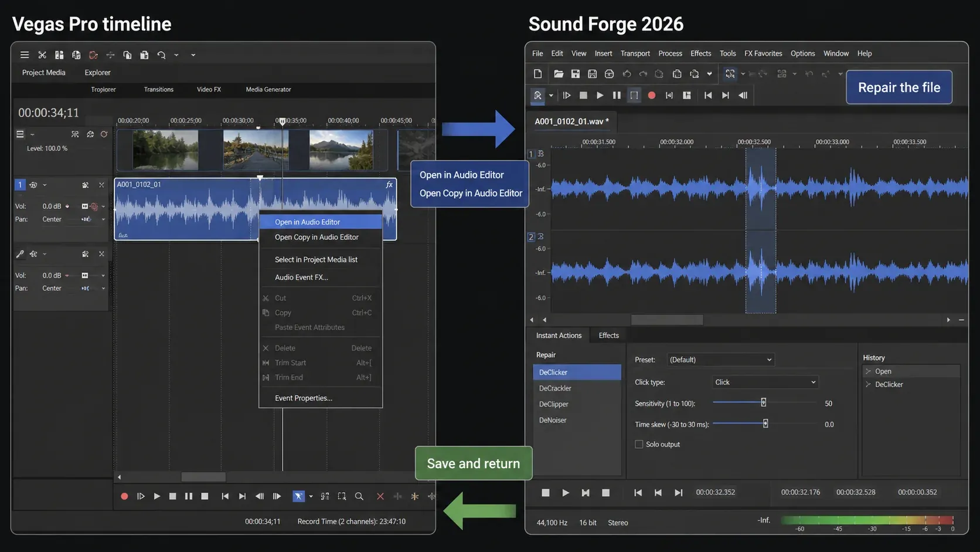The width and height of the screenshot is (980, 552).
Task: Click the Redo arrow icon in Sound Forge toolbar
Action: click(x=643, y=74)
